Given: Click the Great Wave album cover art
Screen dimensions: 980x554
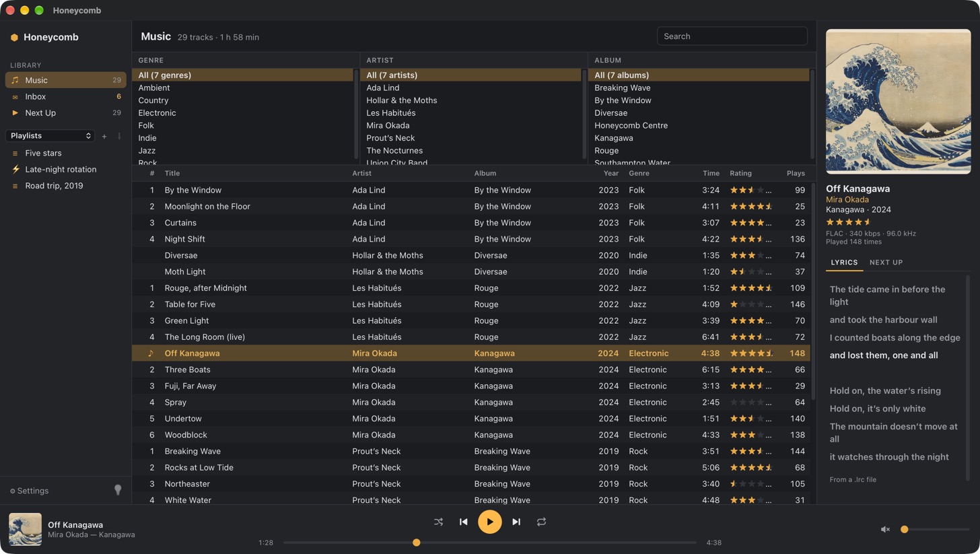Looking at the screenshot, I should point(899,102).
